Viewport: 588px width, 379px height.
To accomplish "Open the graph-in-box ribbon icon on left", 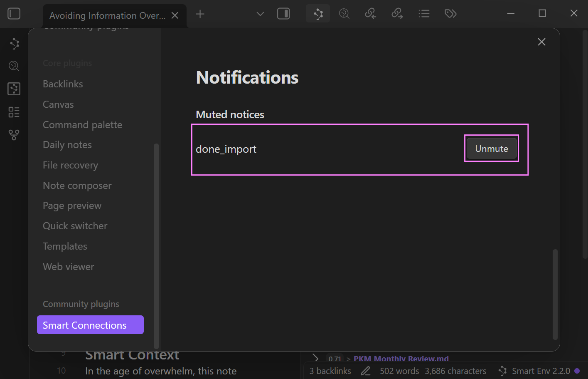I will pos(14,89).
